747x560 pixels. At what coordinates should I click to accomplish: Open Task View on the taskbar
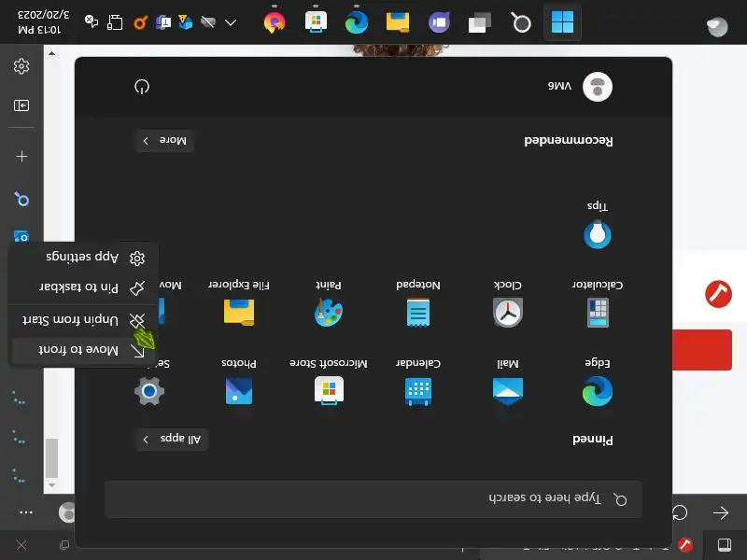click(480, 22)
